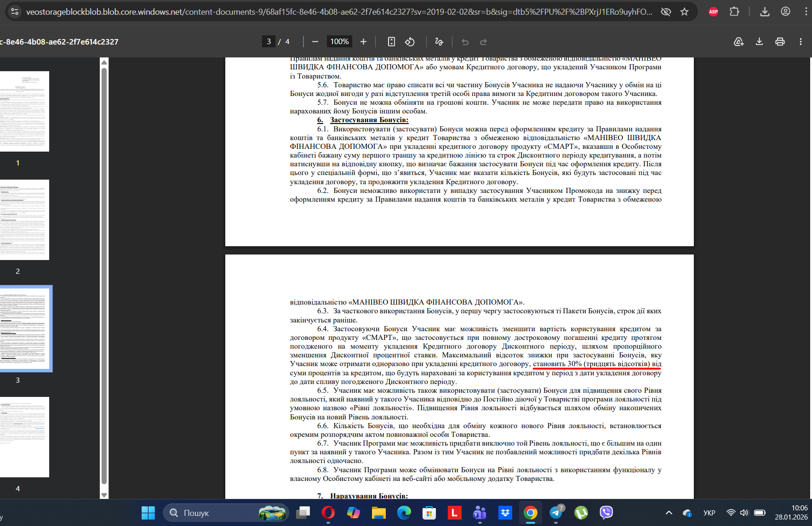Switch to Google Chrome on taskbar
This screenshot has height=526, width=812.
(530, 513)
